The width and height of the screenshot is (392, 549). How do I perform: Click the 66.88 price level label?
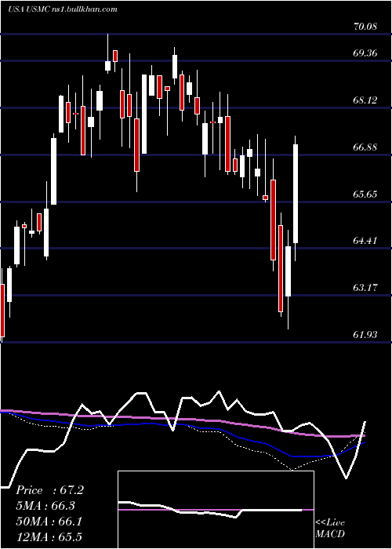[x=365, y=147]
